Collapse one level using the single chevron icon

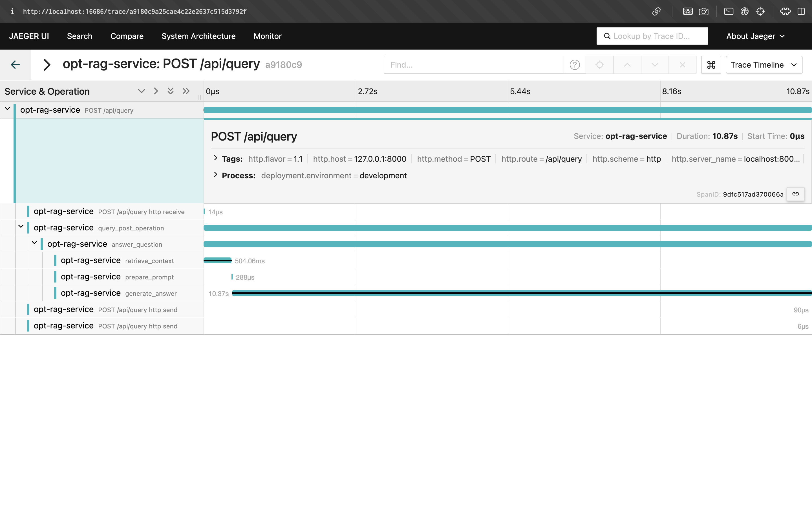tap(155, 91)
